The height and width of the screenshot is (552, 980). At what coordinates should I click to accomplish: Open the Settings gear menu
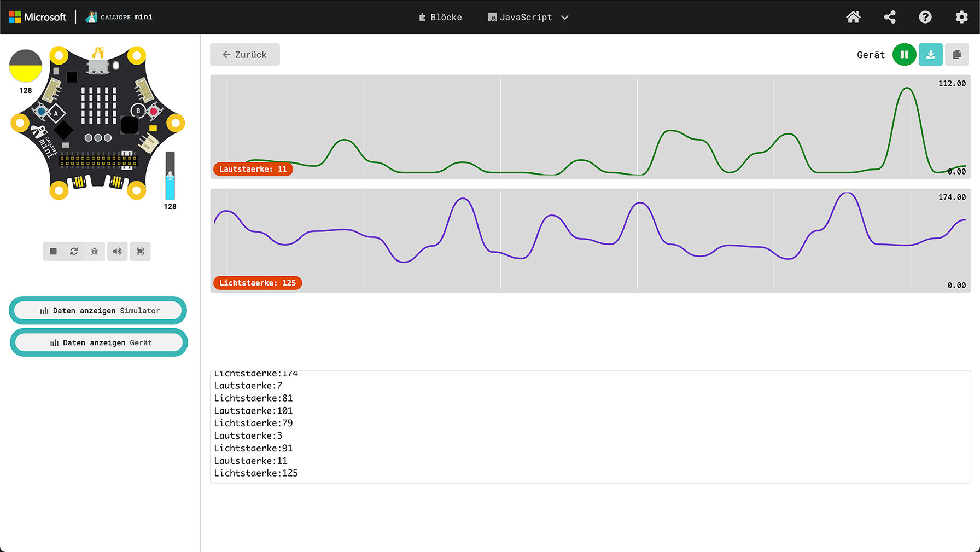961,18
